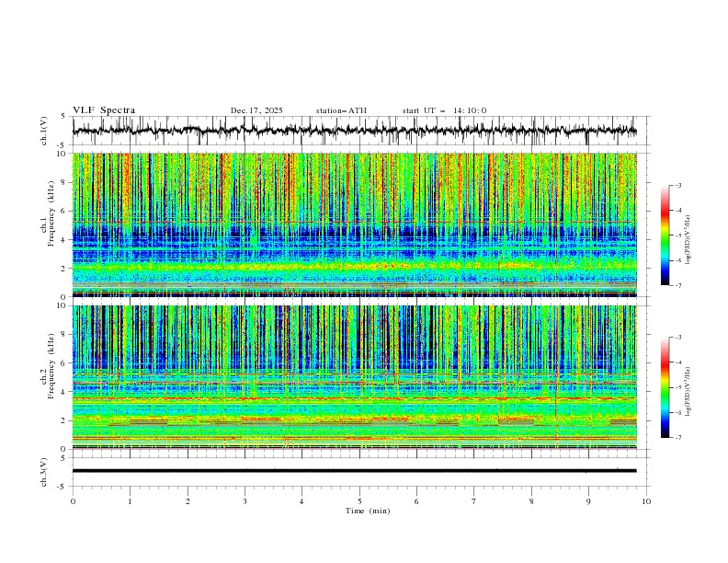
Task: Click the ch.2 'Frequency (kHz)' axis label
Action: [51, 366]
